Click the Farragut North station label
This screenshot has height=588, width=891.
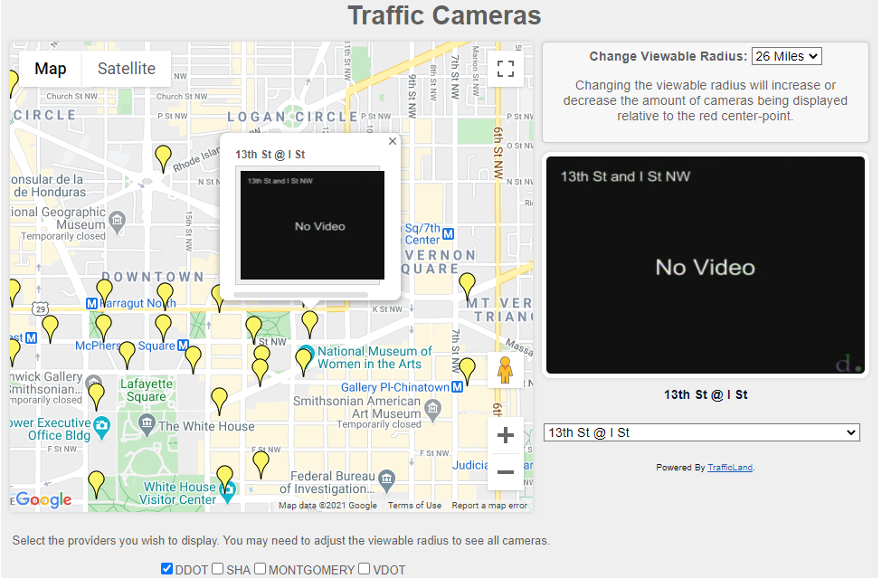(x=138, y=303)
